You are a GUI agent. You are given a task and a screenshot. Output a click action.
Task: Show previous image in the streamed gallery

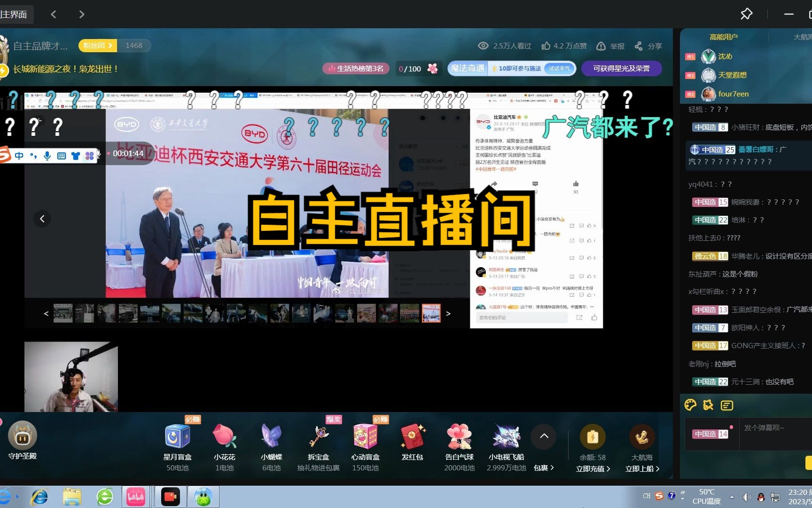point(42,219)
